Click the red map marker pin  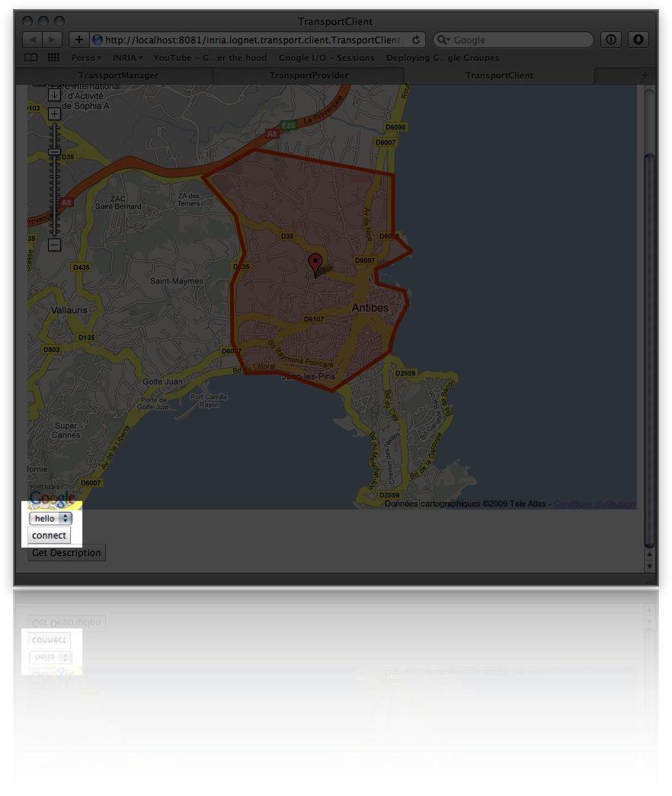pos(315,266)
